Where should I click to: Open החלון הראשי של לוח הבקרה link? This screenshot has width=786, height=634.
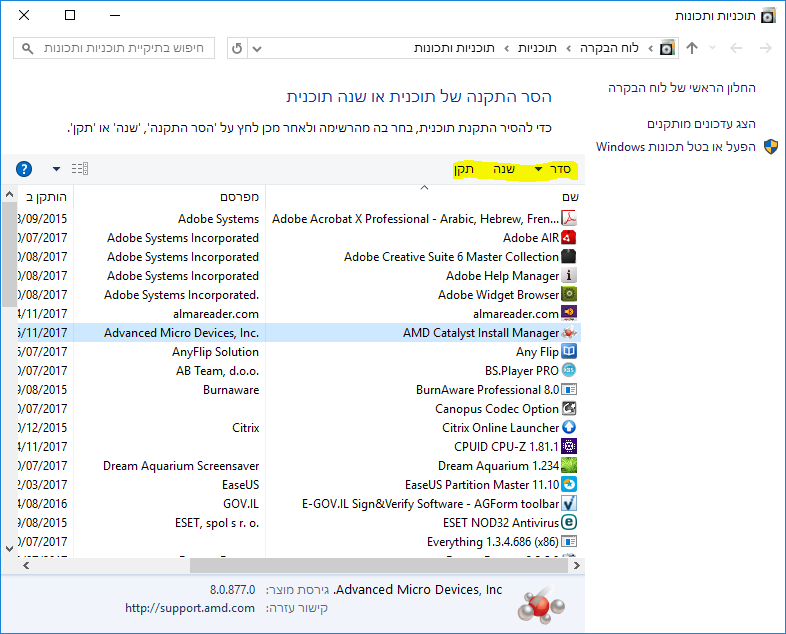(682, 88)
